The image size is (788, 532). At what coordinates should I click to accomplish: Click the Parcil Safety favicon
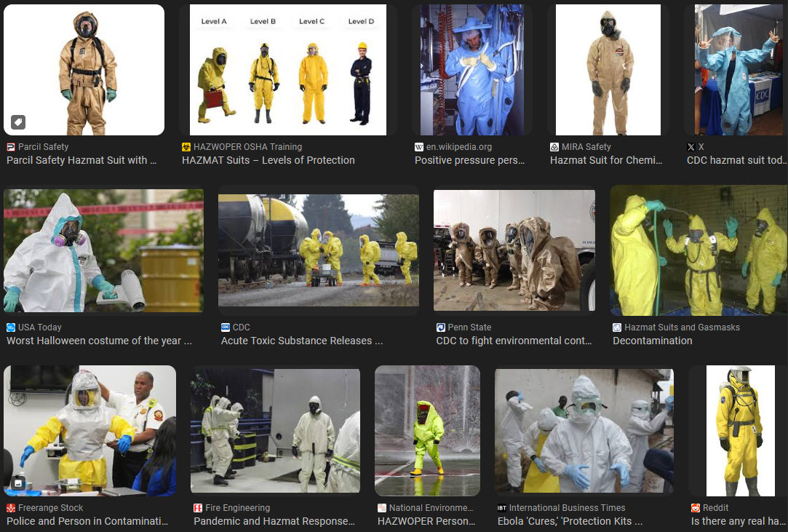click(11, 147)
